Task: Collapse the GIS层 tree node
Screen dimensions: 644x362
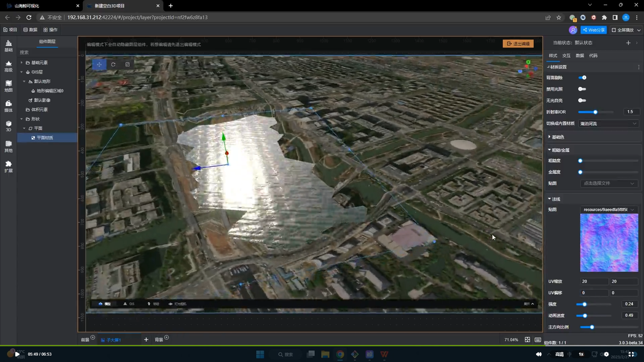Action: (x=21, y=72)
